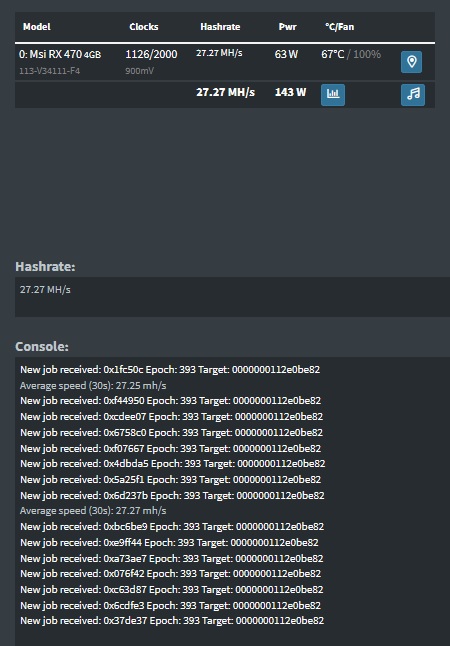Click the music note icon button
This screenshot has height=646, width=450.
tap(413, 95)
